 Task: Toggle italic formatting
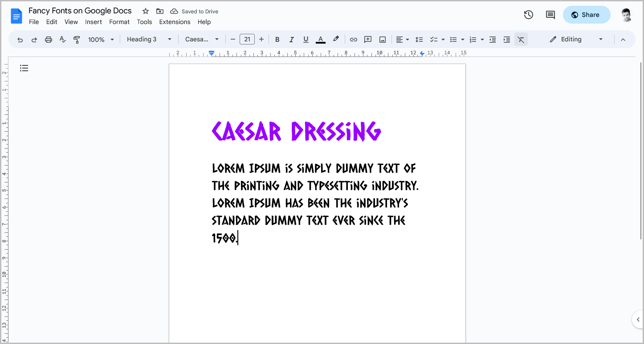pos(292,39)
